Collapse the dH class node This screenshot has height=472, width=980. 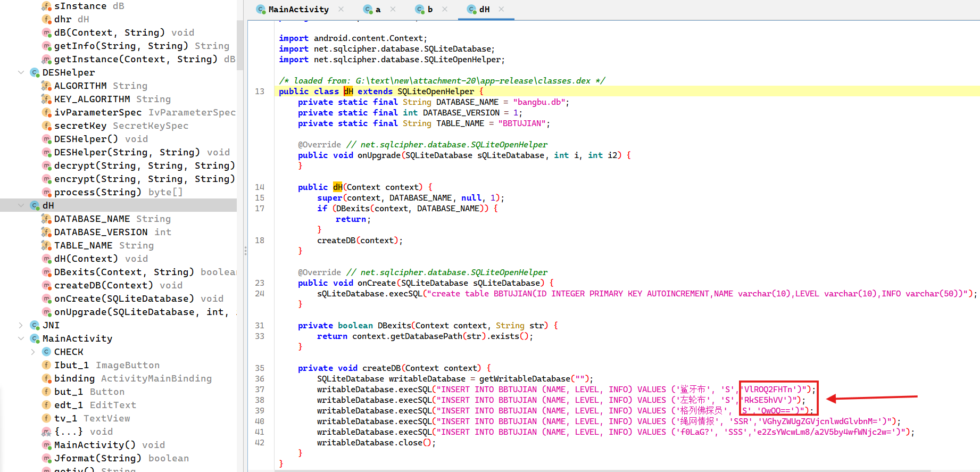21,205
